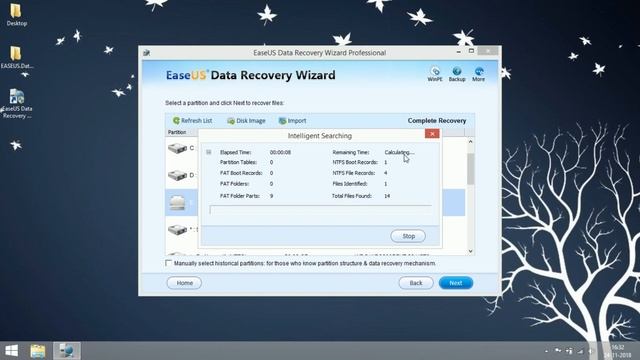Viewport: 640px width, 360px height.
Task: Select Complete Recovery option
Action: pos(437,121)
